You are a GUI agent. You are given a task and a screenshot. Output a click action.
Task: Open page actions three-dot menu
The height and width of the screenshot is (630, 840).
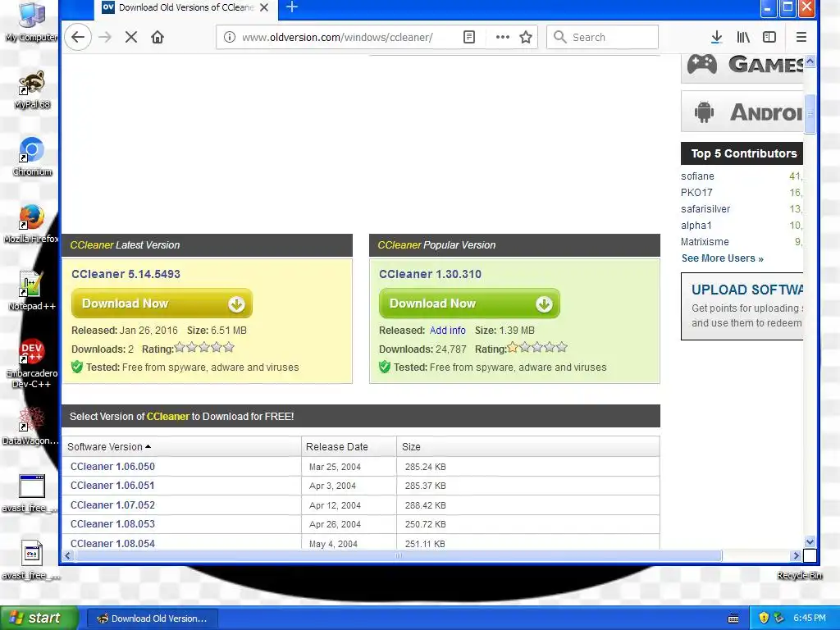503,37
